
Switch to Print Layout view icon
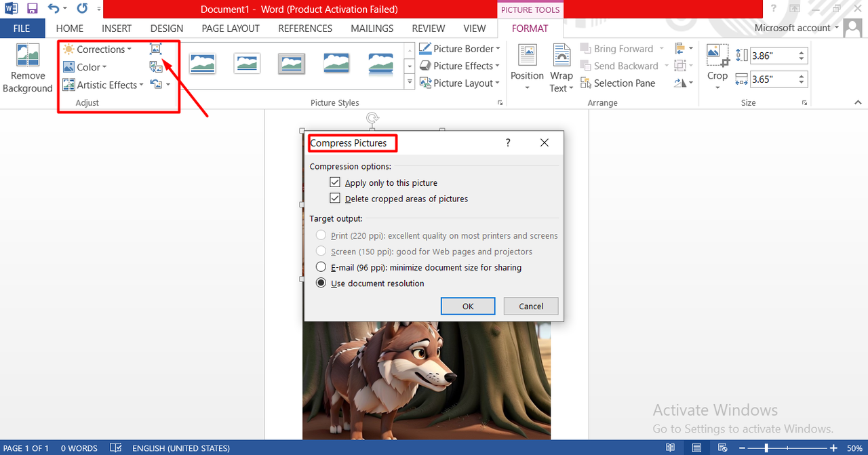tap(696, 448)
